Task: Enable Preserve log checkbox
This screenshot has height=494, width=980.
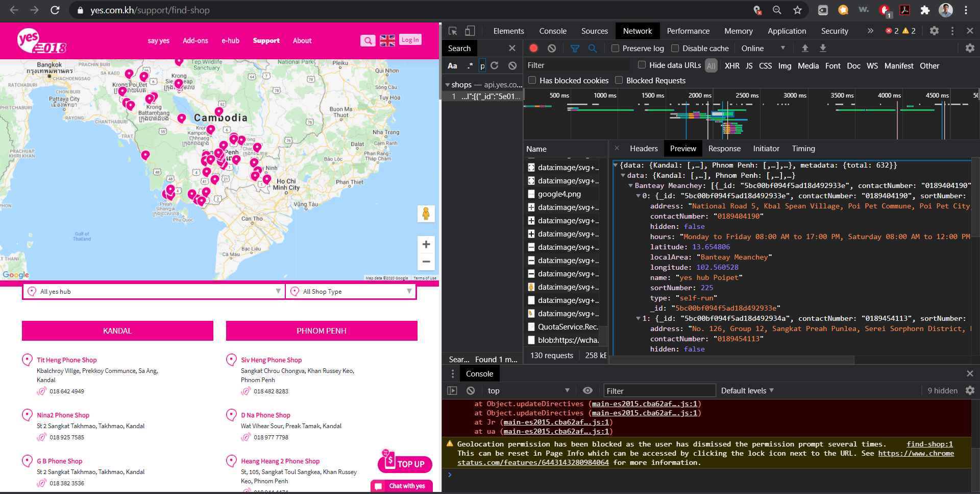Action: coord(616,48)
